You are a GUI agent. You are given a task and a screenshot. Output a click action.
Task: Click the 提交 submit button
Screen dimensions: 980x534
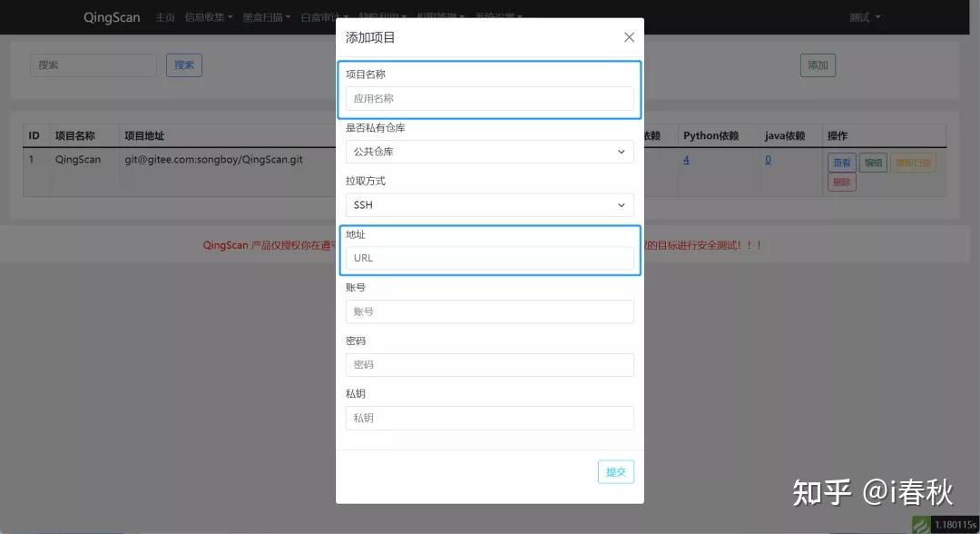pos(615,471)
